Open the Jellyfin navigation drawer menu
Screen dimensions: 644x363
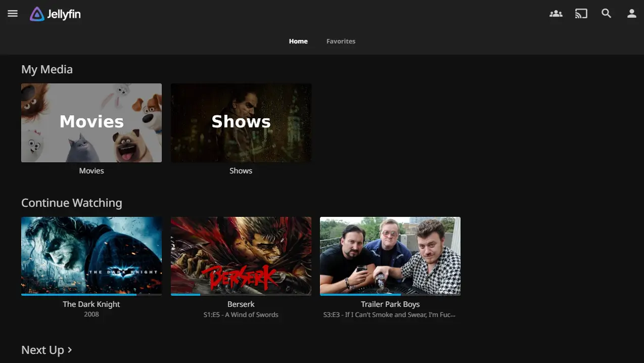click(x=13, y=14)
